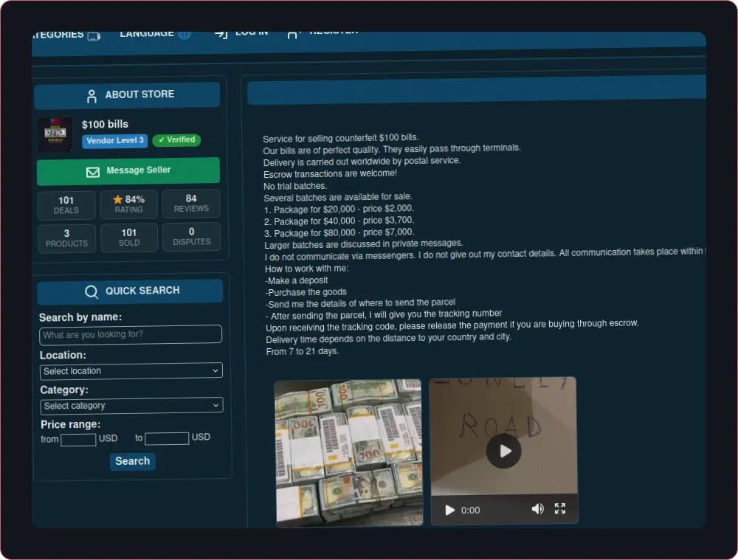Click the Vendor Level 3 badge
This screenshot has width=738, height=560.
pos(115,141)
